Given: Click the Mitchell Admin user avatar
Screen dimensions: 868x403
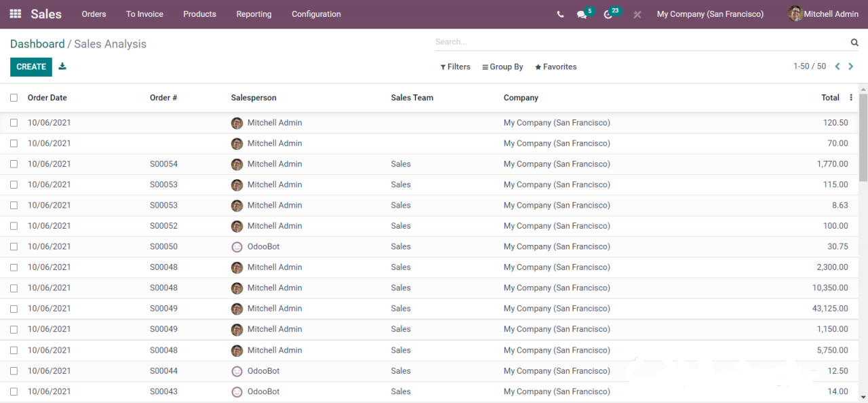Looking at the screenshot, I should point(795,14).
